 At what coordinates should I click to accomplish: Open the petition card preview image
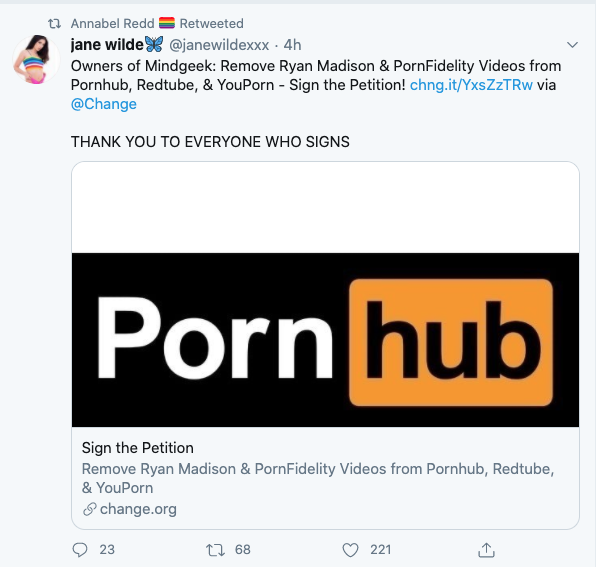325,295
